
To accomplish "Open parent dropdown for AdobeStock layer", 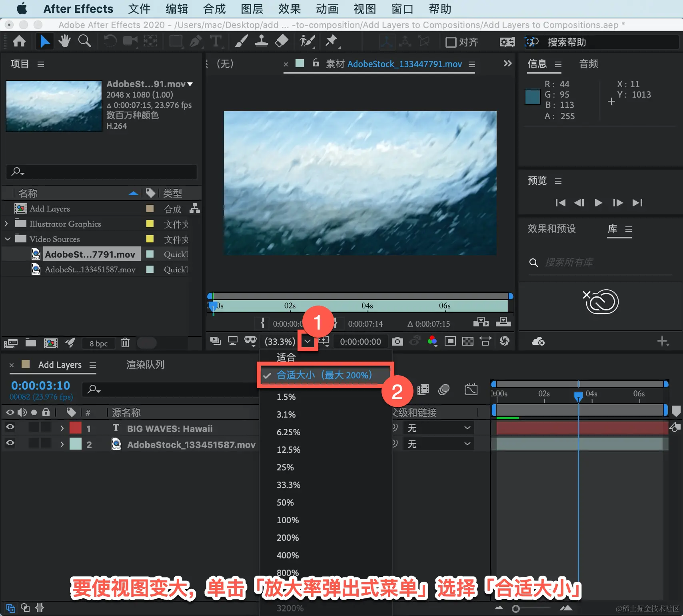I will [438, 444].
